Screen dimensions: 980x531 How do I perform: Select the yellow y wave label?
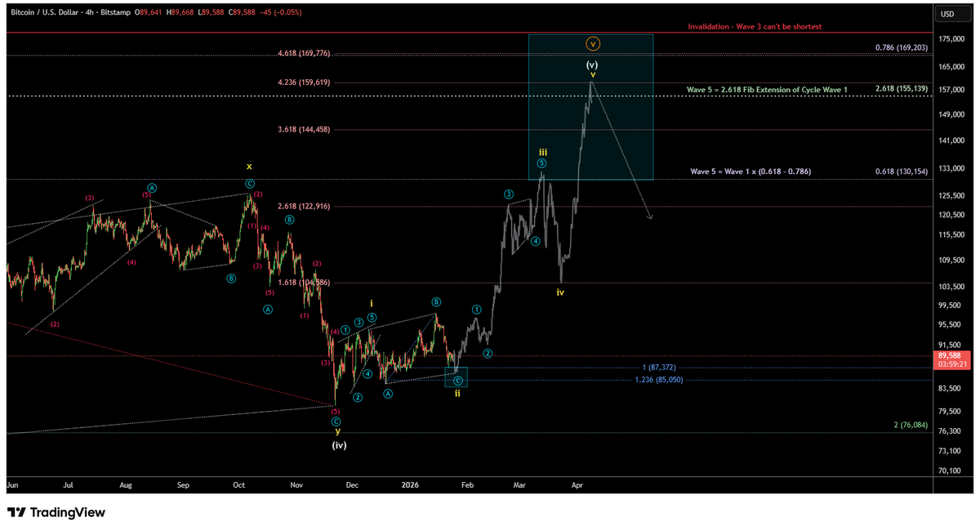(x=337, y=431)
